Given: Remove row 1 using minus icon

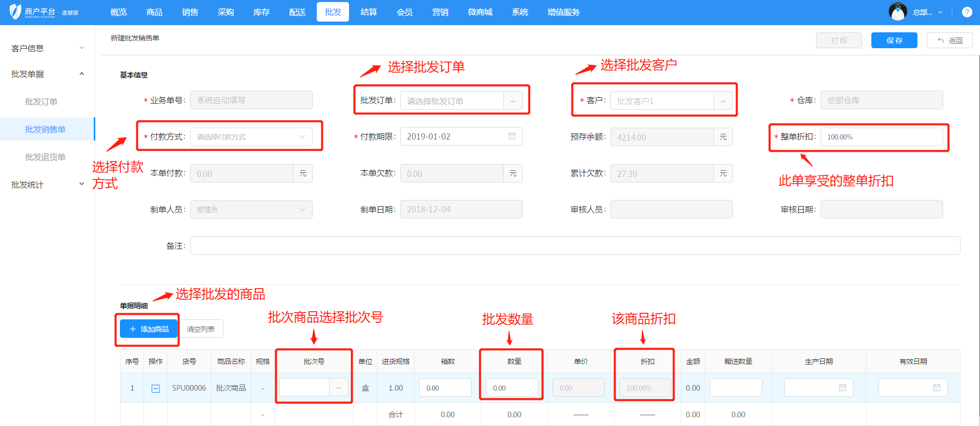Looking at the screenshot, I should (x=156, y=389).
